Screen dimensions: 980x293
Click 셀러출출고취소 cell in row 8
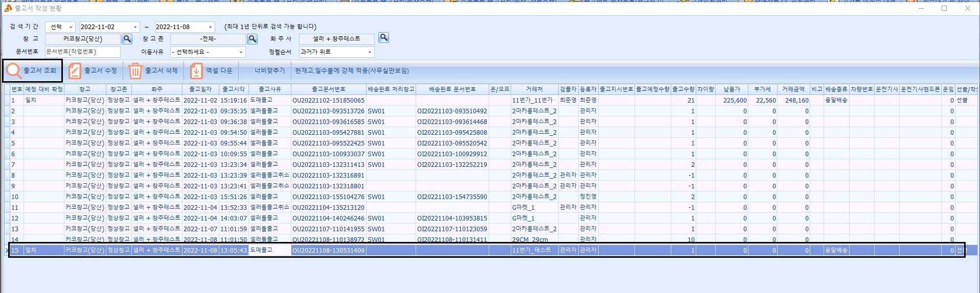269,176
